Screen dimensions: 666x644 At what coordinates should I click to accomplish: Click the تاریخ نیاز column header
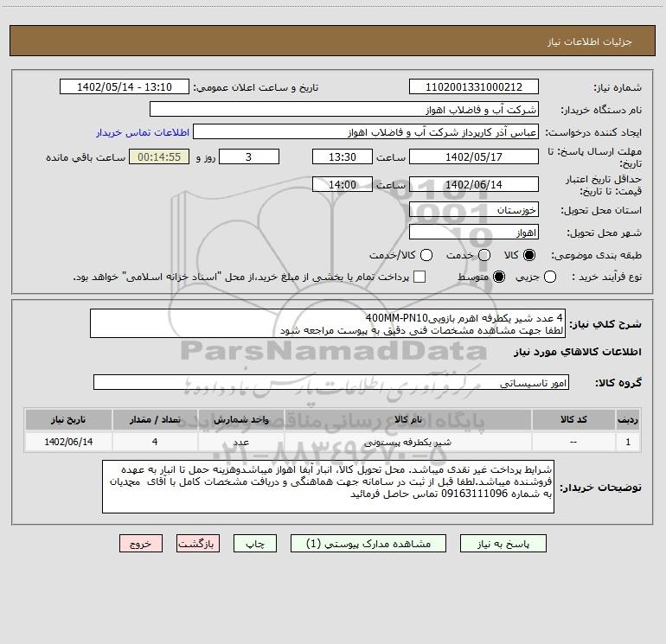(x=68, y=419)
